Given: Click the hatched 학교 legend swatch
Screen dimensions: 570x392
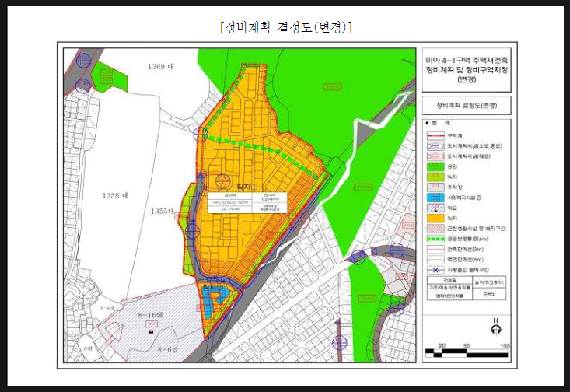Looking at the screenshot, I should [435, 208].
